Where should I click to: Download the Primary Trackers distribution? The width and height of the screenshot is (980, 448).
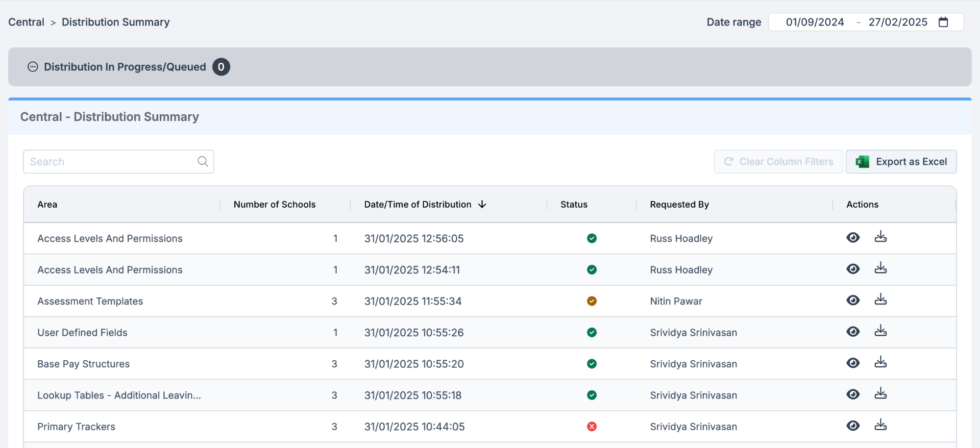pyautogui.click(x=881, y=425)
